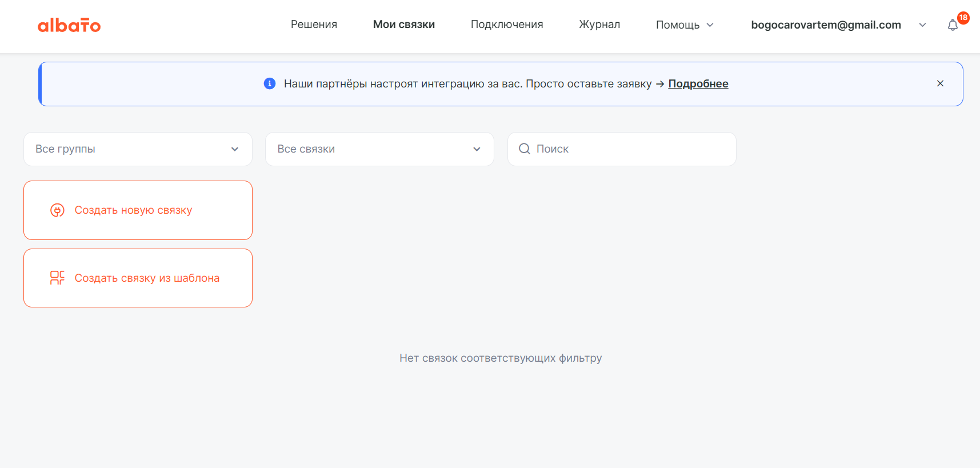980x468 pixels.
Task: Click the search magnifier icon
Action: click(x=524, y=149)
